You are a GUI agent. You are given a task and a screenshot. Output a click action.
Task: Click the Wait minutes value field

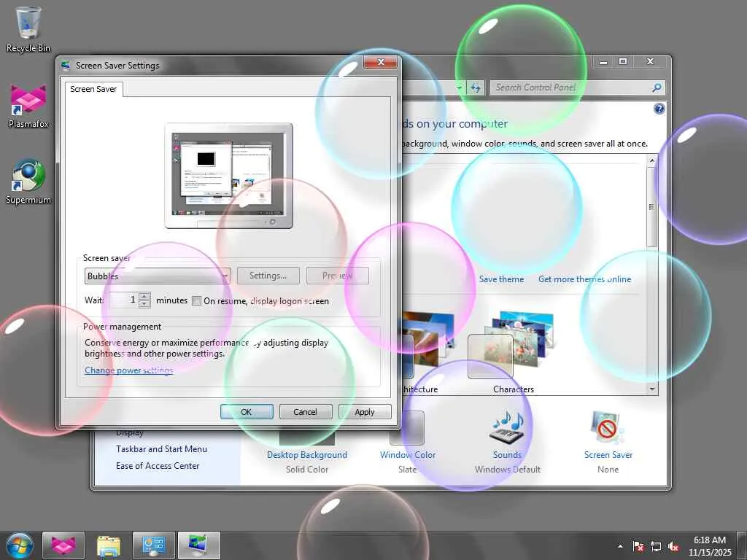(x=124, y=300)
